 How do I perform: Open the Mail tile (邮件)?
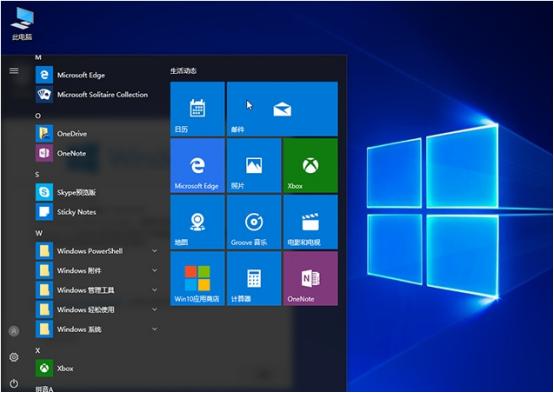coord(282,109)
